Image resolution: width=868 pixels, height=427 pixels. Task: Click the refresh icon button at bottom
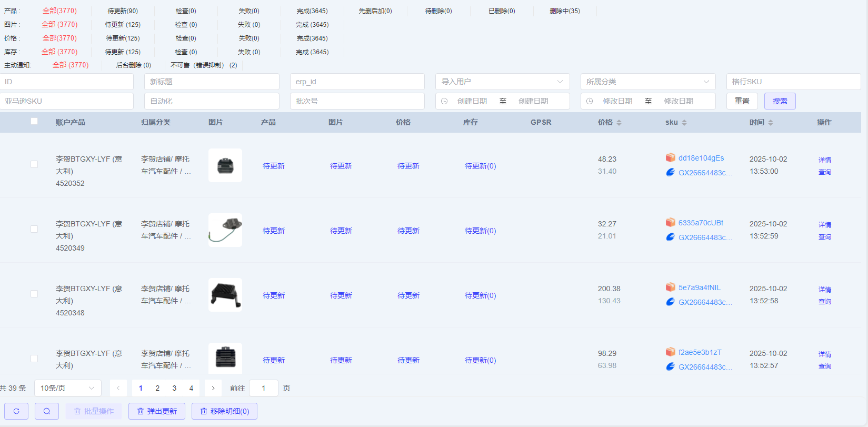[x=16, y=411]
